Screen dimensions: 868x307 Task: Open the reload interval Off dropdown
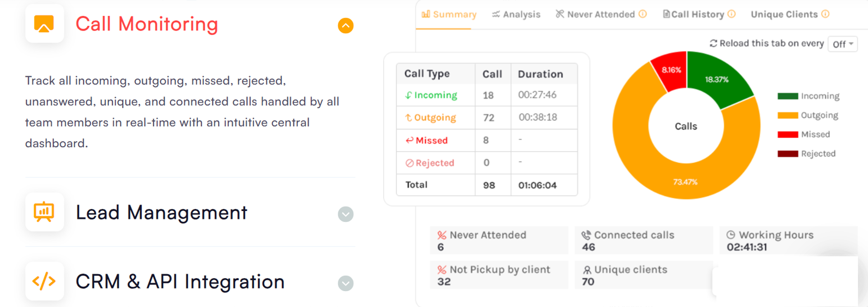[843, 44]
